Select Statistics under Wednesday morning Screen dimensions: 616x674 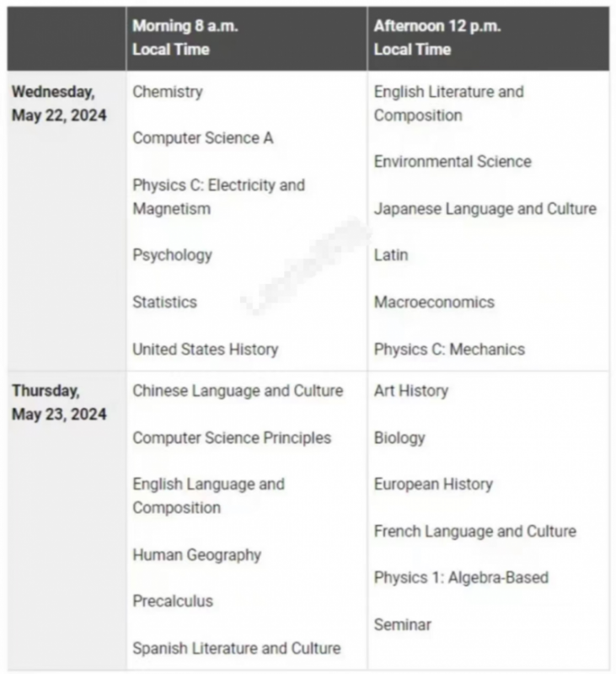pyautogui.click(x=164, y=302)
